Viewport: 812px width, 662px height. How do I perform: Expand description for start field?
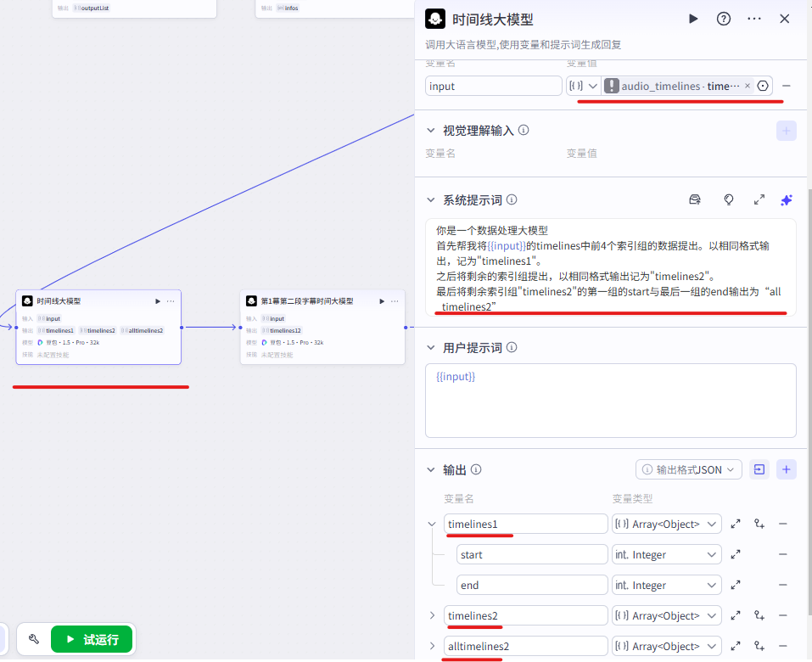pyautogui.click(x=736, y=555)
